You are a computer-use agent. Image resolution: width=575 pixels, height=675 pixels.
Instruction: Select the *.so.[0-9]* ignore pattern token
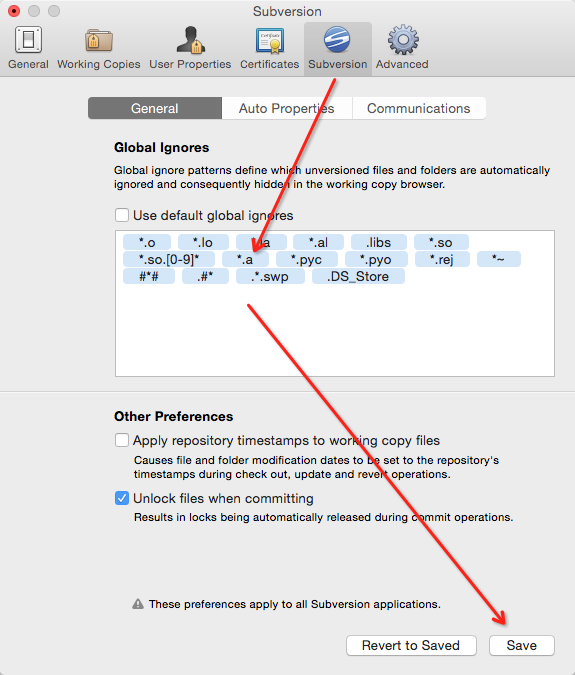pos(169,259)
